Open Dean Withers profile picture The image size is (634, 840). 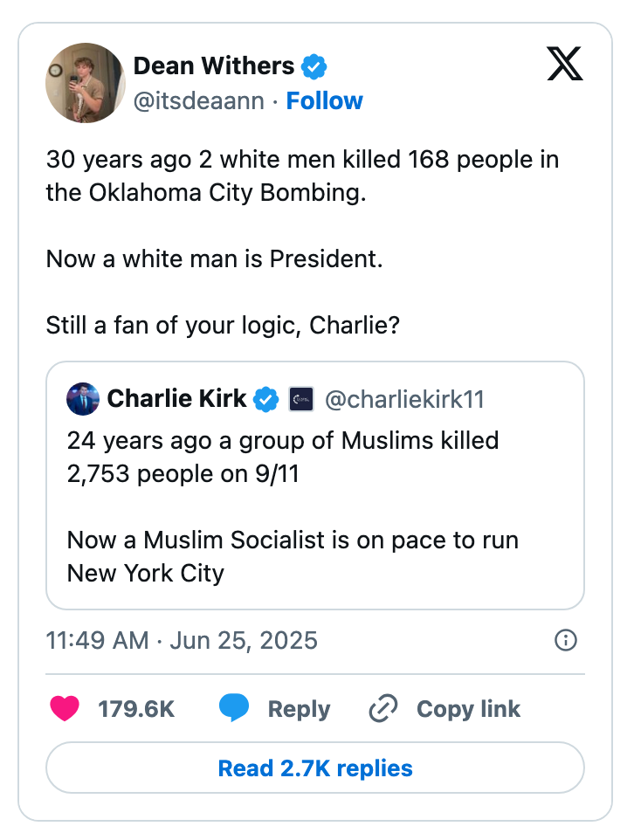[x=86, y=83]
